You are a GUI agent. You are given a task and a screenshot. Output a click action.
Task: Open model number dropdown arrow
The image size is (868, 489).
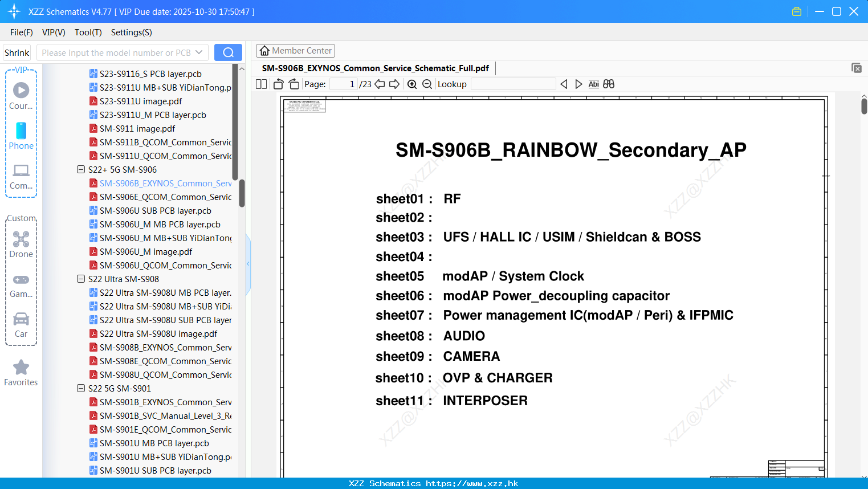(x=199, y=52)
